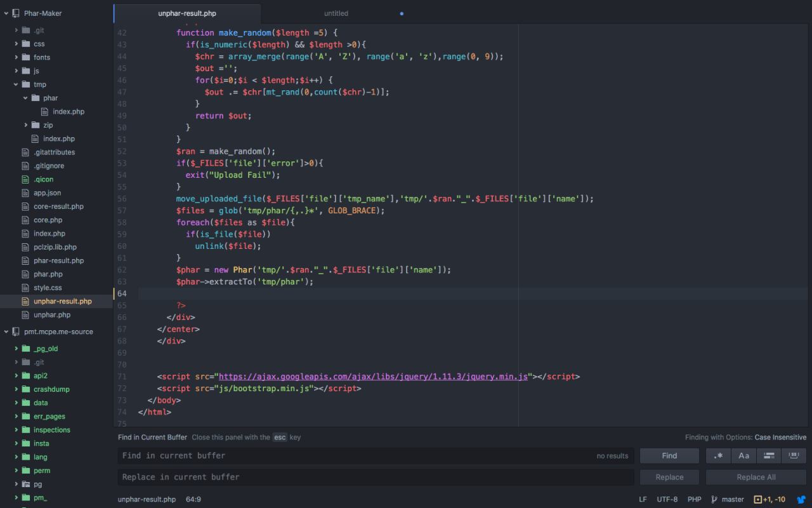
Task: Click the crashdump folder icon
Action: click(26, 389)
